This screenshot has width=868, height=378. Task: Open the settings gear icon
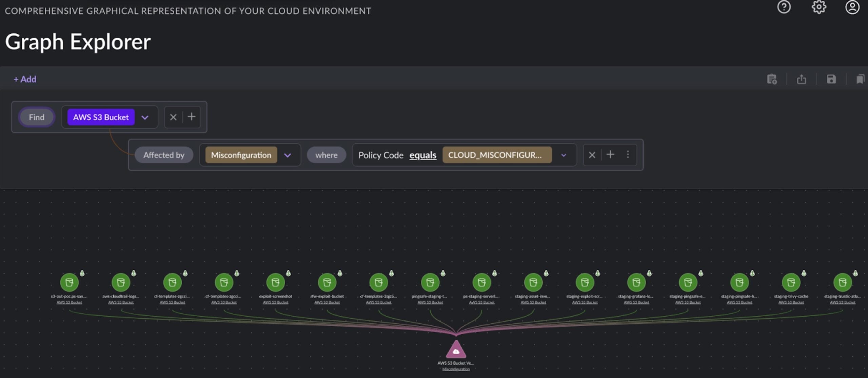tap(818, 7)
